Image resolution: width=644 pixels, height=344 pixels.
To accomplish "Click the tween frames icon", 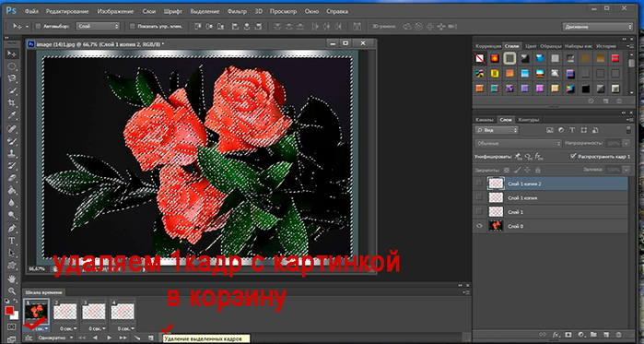I will tap(137, 338).
